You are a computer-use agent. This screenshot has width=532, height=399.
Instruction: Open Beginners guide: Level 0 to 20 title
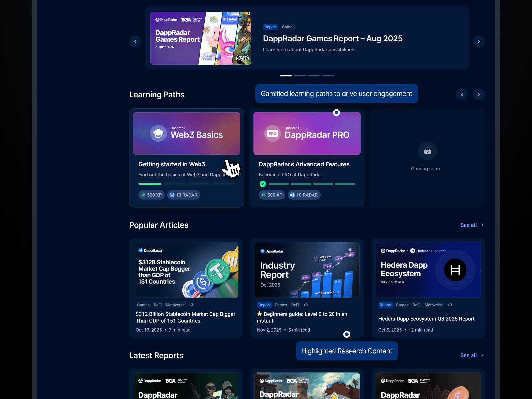click(x=302, y=317)
